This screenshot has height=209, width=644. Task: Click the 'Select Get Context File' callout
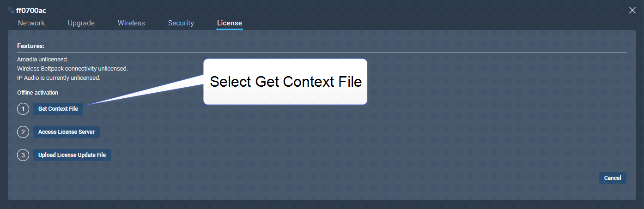click(x=286, y=82)
